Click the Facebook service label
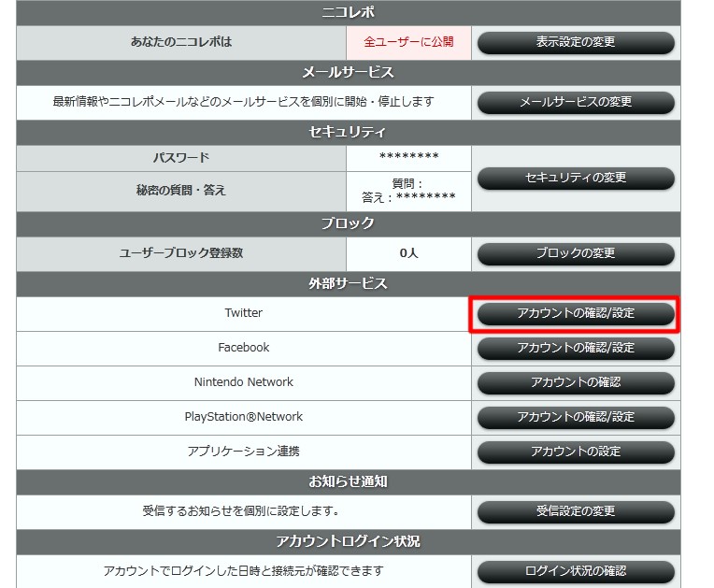Viewport: 714px width, 588px height. [243, 348]
